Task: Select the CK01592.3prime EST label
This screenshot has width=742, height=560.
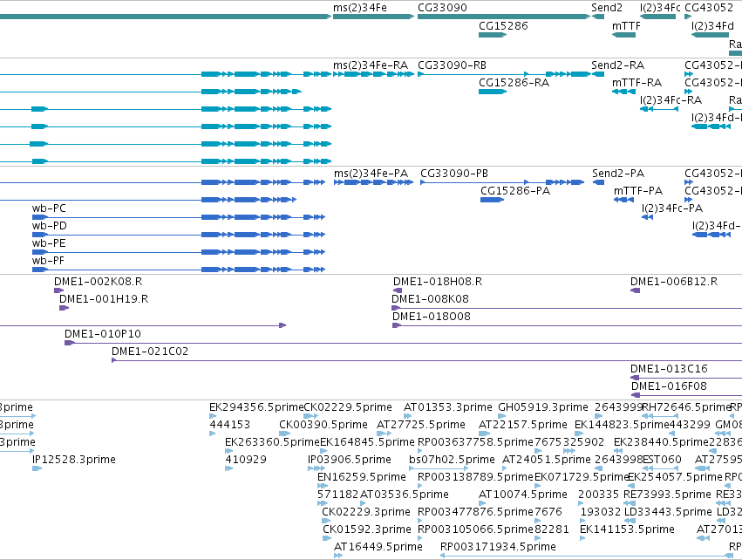Action: pyautogui.click(x=367, y=529)
